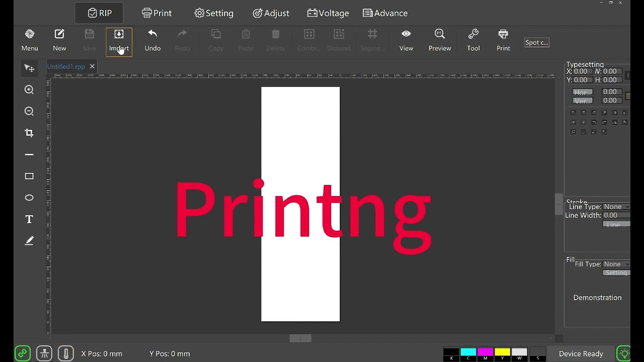Viewport: 644px width, 362px height.
Task: Switch to the Print tab
Action: tap(157, 13)
